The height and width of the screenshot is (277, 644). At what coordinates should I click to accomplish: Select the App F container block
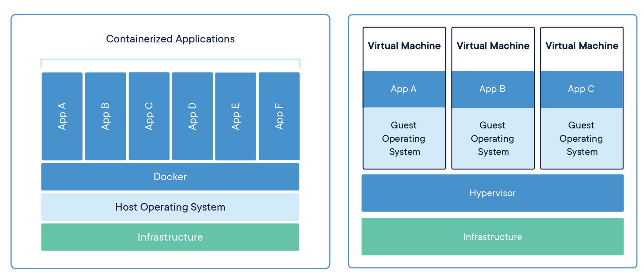coord(279,116)
